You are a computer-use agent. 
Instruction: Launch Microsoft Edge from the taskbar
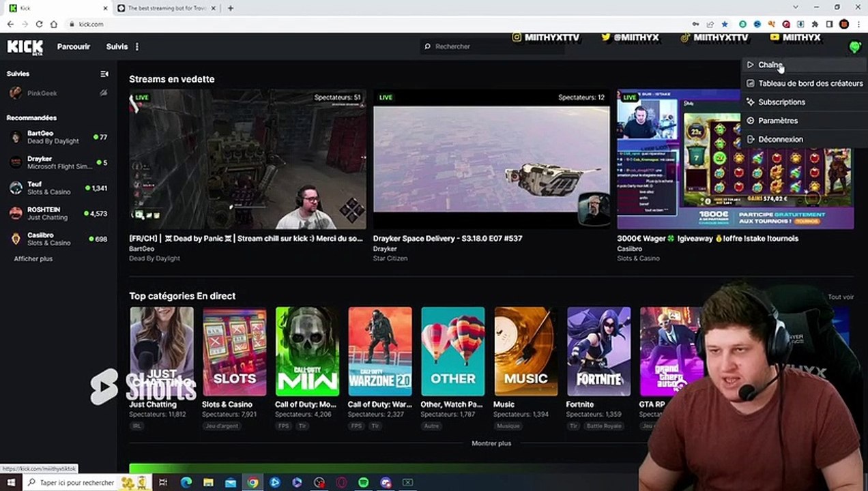[186, 483]
